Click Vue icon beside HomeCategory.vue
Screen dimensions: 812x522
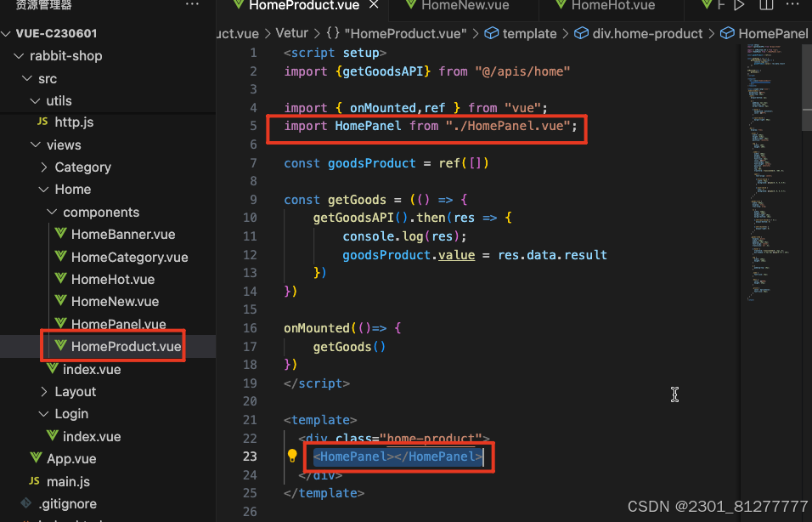click(60, 256)
